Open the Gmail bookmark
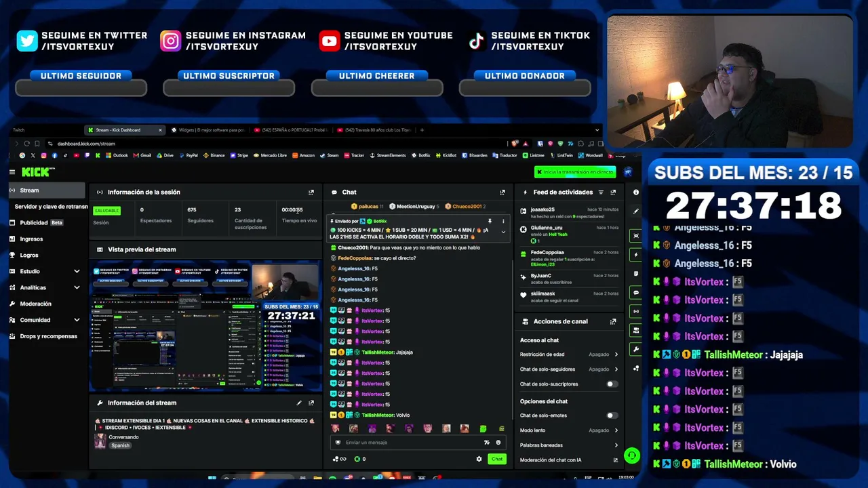This screenshot has height=488, width=868. pyautogui.click(x=142, y=155)
